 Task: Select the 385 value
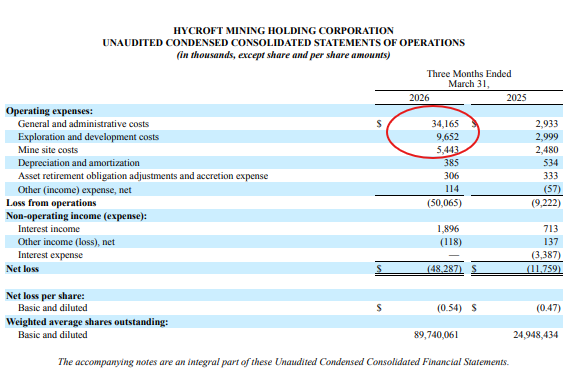[451, 163]
